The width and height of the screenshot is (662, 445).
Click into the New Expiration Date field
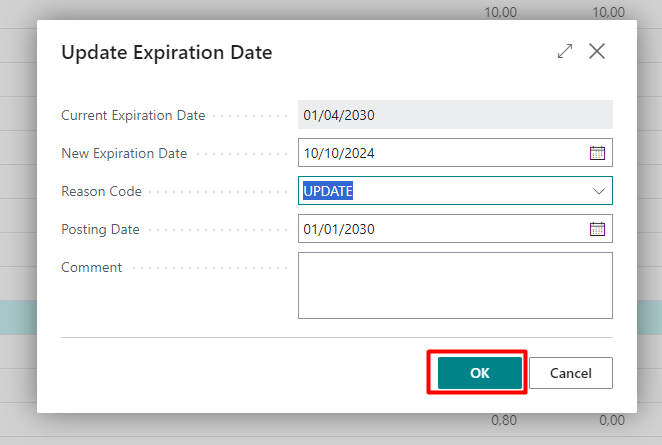tap(440, 153)
